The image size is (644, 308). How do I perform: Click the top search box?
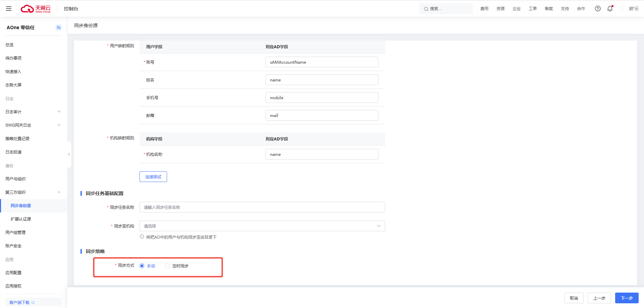[446, 9]
